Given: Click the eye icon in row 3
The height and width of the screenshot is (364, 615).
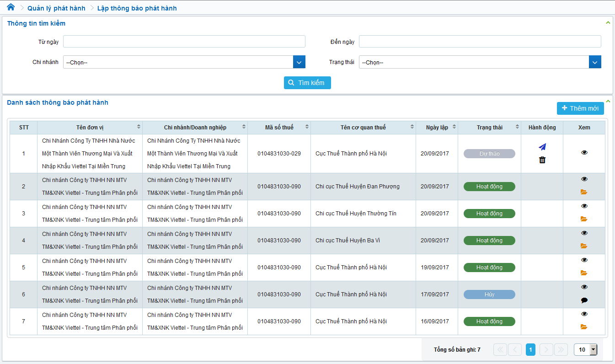Looking at the screenshot, I should [x=584, y=206].
